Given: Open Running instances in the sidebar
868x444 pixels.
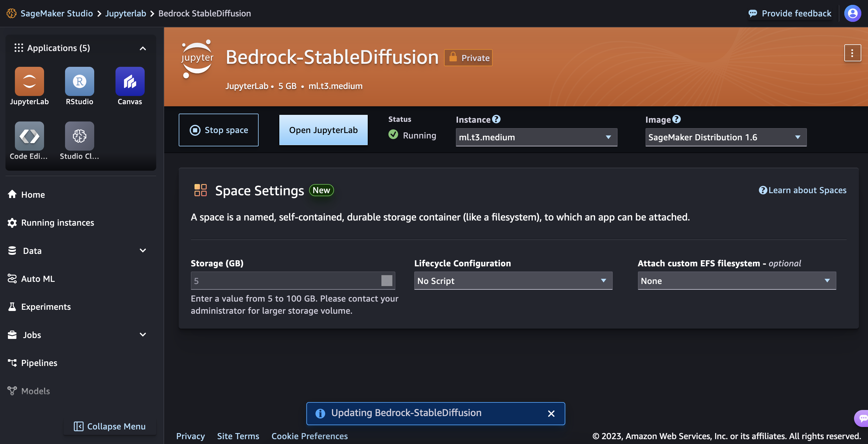Looking at the screenshot, I should (51, 223).
